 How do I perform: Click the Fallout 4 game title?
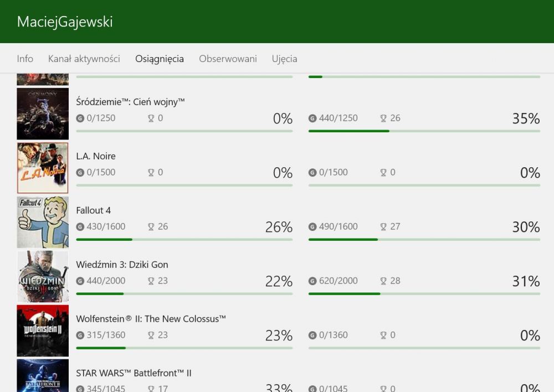pyautogui.click(x=93, y=210)
